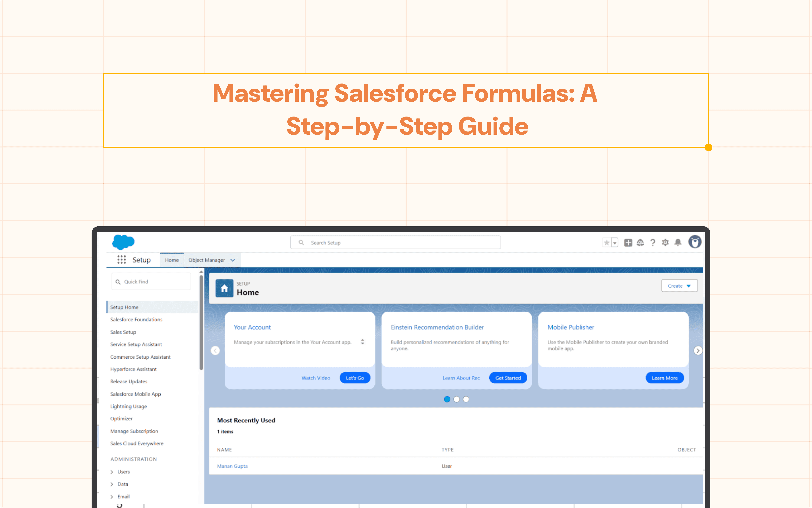Switch to the Home tab
Viewport: 812px width, 508px height.
coord(172,260)
